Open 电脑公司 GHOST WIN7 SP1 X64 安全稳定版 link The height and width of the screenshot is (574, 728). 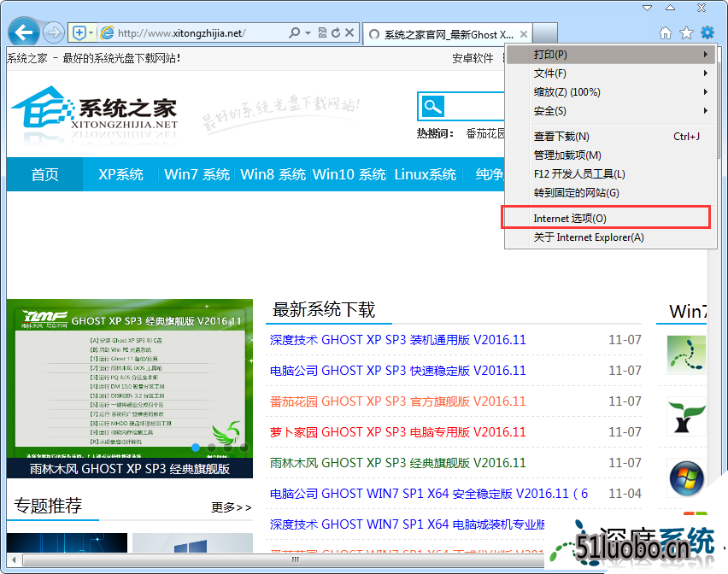(x=429, y=494)
